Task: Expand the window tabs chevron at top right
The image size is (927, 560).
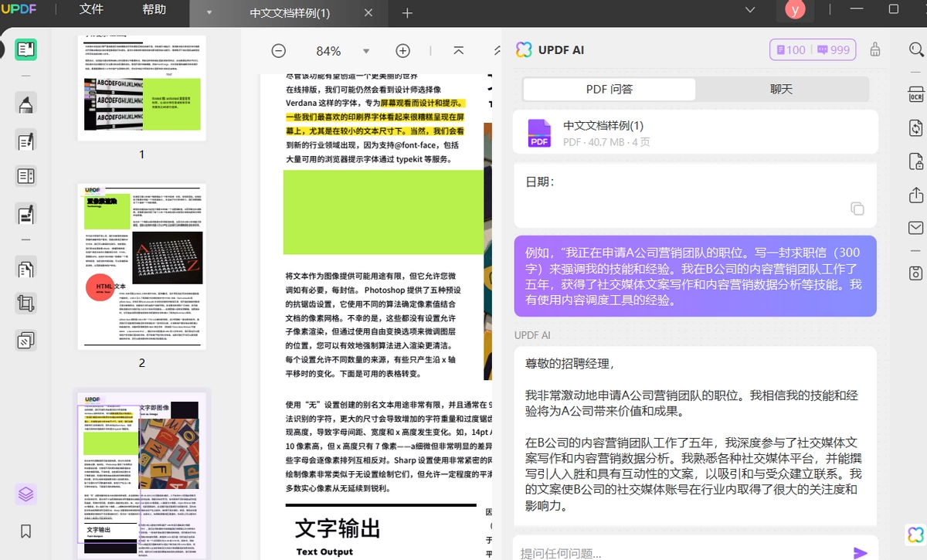Action: click(x=750, y=10)
